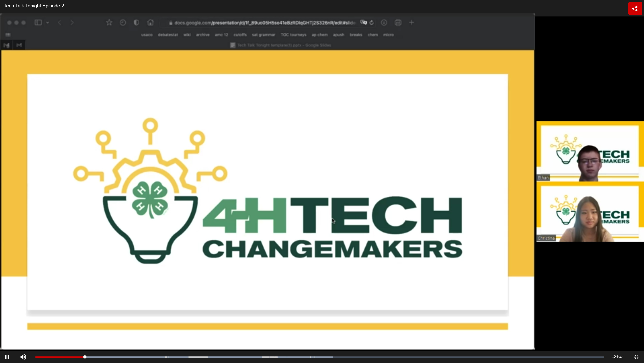Click the bookmark star icon

(x=109, y=23)
